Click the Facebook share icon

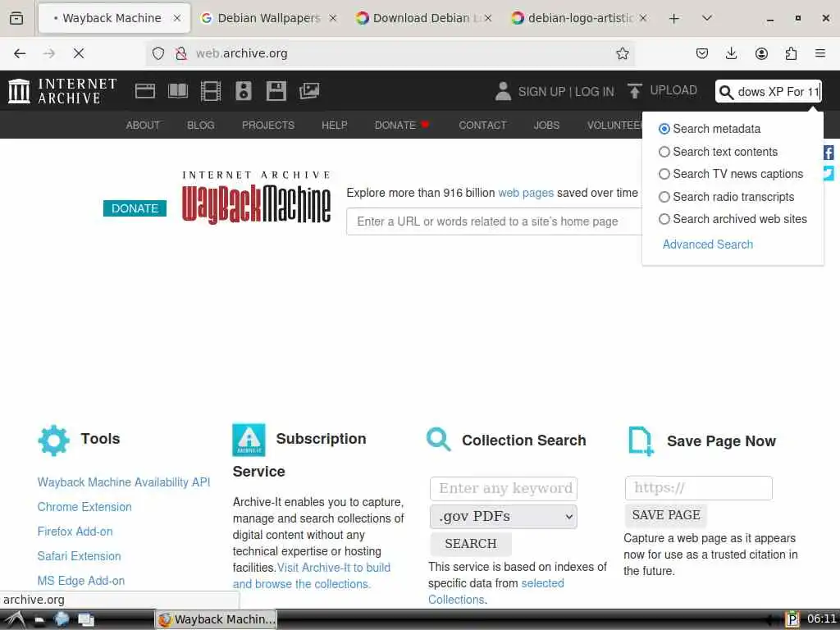click(x=829, y=153)
